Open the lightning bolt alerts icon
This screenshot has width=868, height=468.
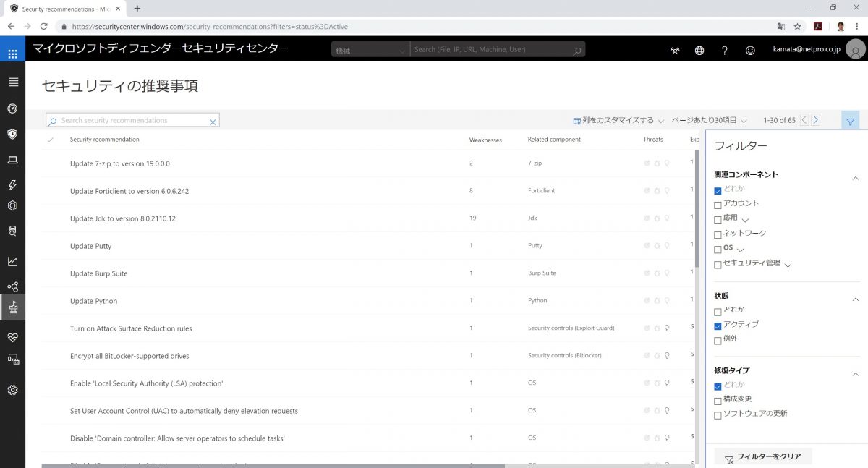click(x=12, y=185)
